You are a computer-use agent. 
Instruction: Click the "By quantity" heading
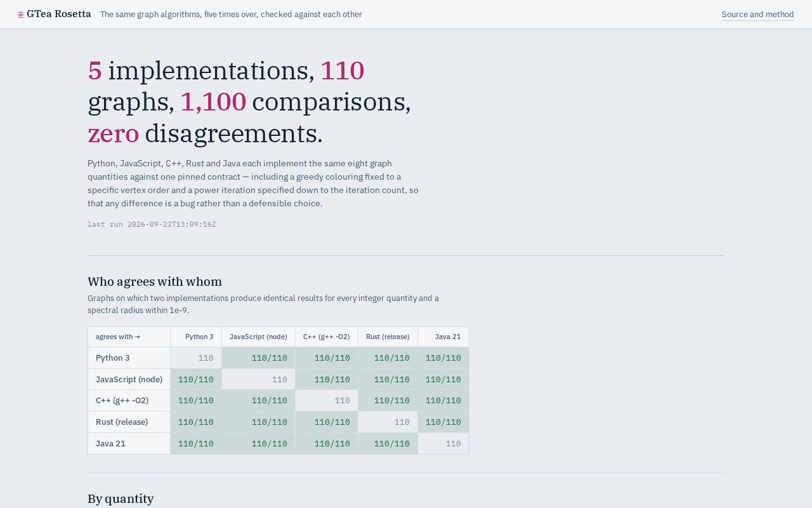121,498
